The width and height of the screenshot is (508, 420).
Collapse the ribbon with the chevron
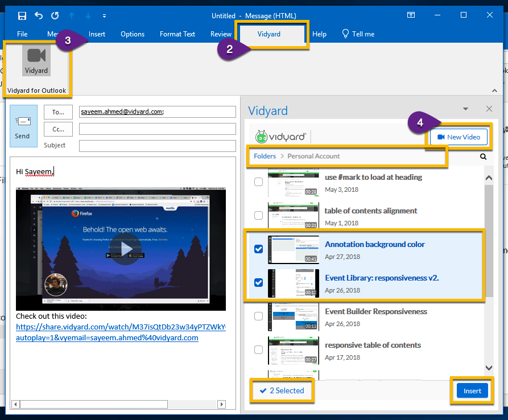[x=494, y=90]
